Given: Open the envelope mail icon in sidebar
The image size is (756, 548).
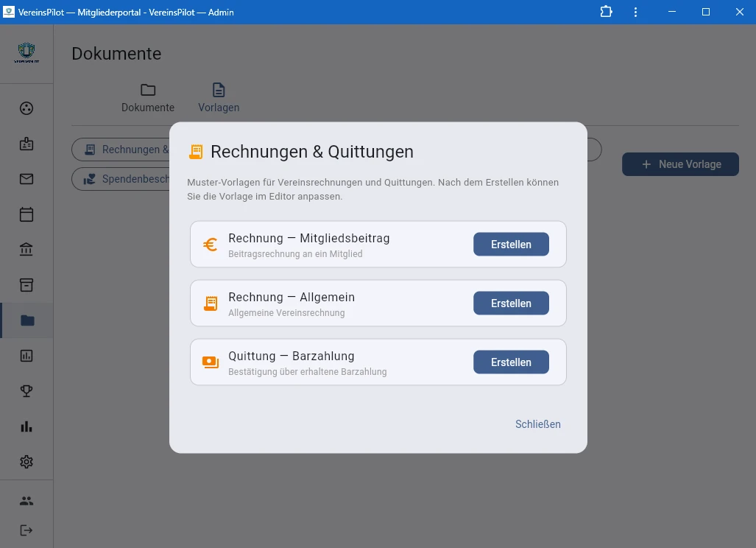Looking at the screenshot, I should (x=27, y=179).
